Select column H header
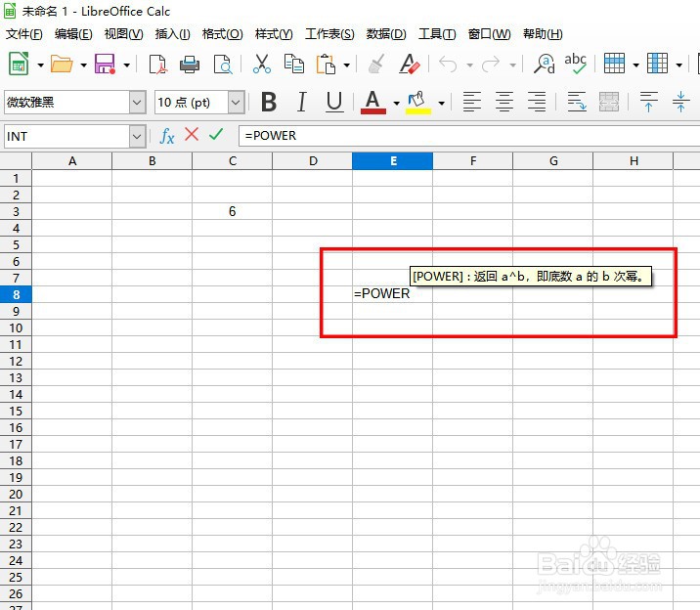The height and width of the screenshot is (610, 700). click(x=634, y=161)
